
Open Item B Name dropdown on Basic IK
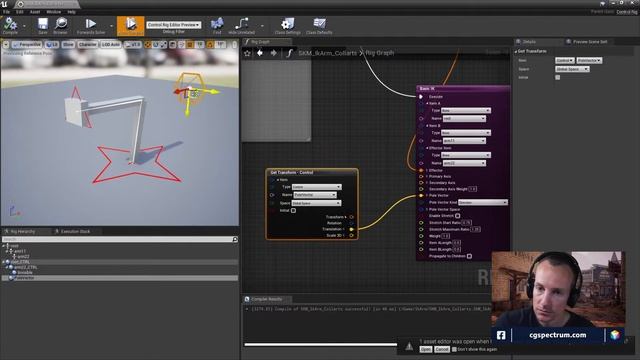464,141
